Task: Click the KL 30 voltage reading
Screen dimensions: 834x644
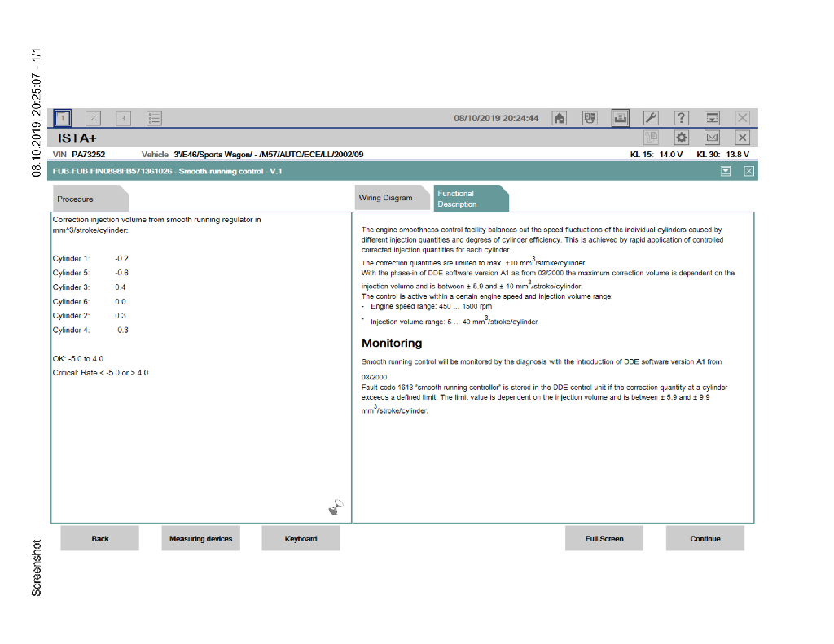Action: tap(723, 154)
